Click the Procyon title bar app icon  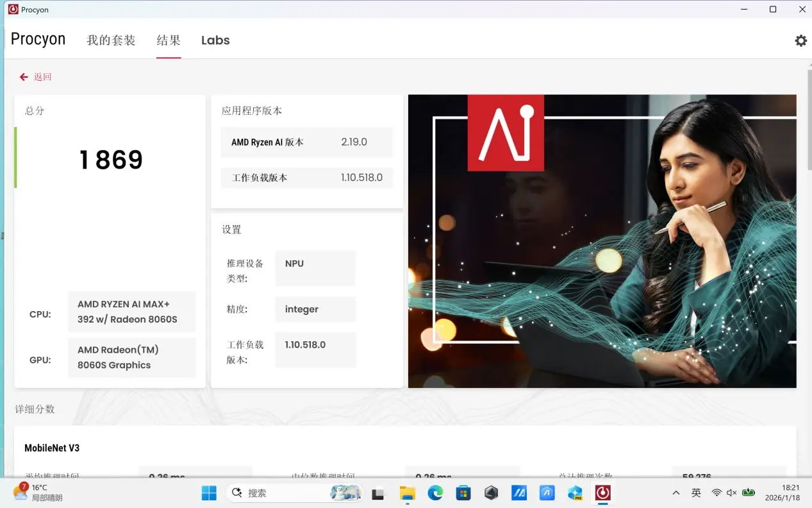(13, 10)
